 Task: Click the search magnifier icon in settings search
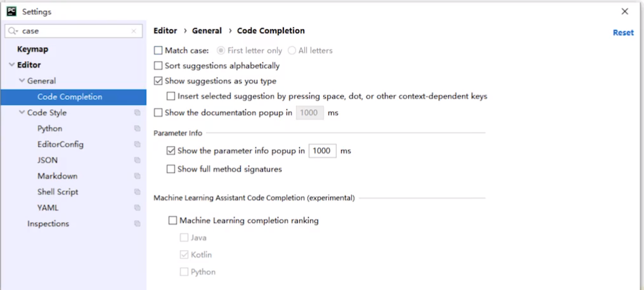pos(13,31)
